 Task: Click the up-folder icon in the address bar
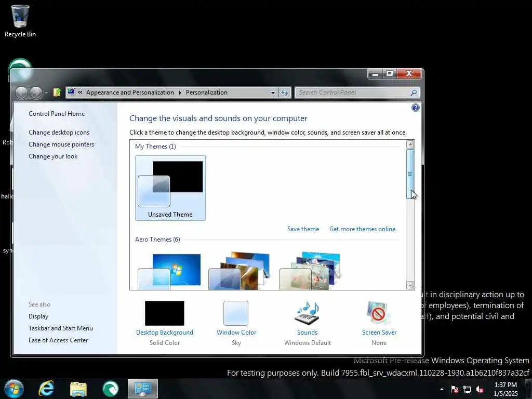[x=57, y=92]
